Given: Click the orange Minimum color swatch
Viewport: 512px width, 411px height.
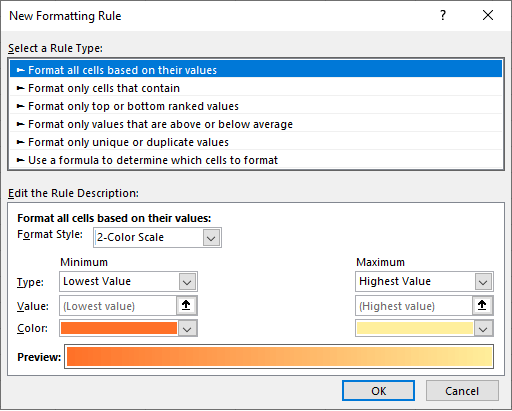Looking at the screenshot, I should 119,328.
